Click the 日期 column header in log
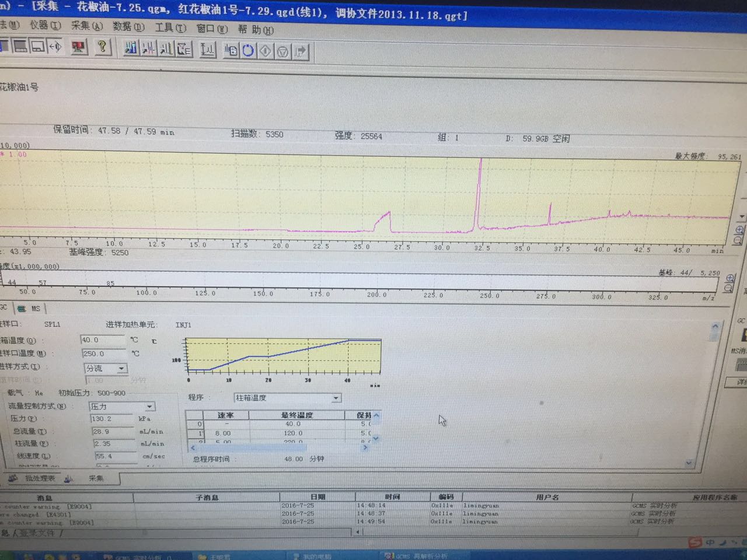This screenshot has width=747, height=560. tap(318, 497)
